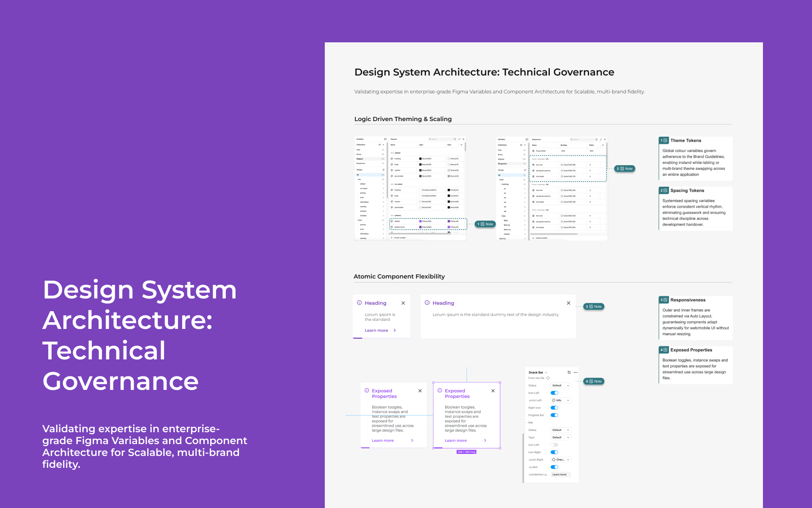Open the more options menu in Snack Bar panel
Viewport: 812px width, 508px height.
[575, 373]
